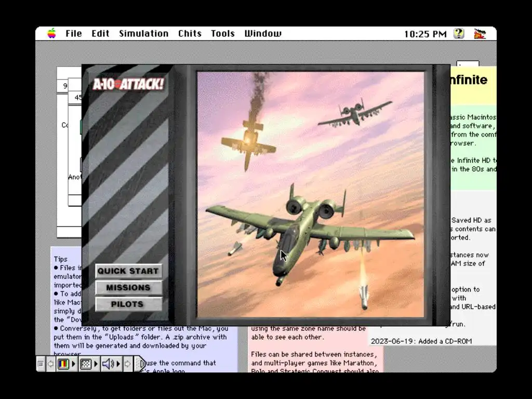Open the Tools menu
Viewport: 532px width, 399px height.
pyautogui.click(x=223, y=33)
